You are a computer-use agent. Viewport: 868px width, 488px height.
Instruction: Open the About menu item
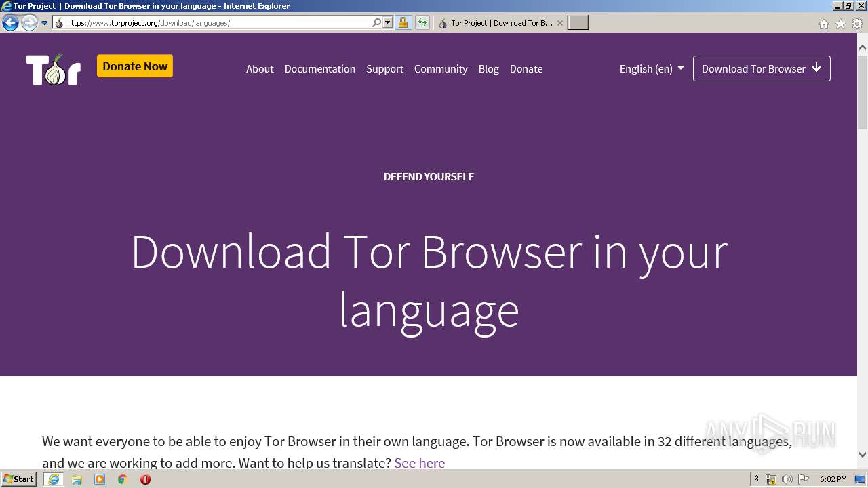260,68
